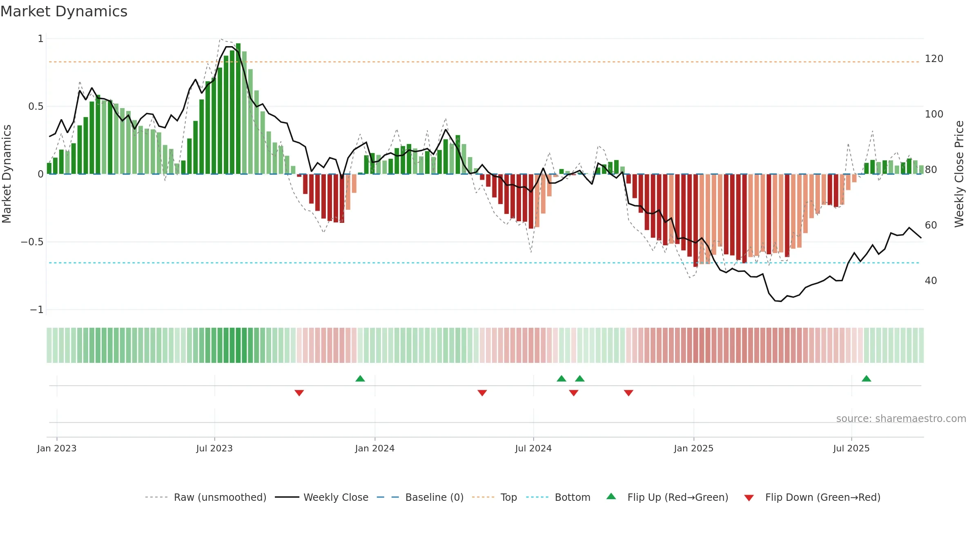980x551 pixels.
Task: Click the Jan 2025 x-axis label
Action: 694,448
